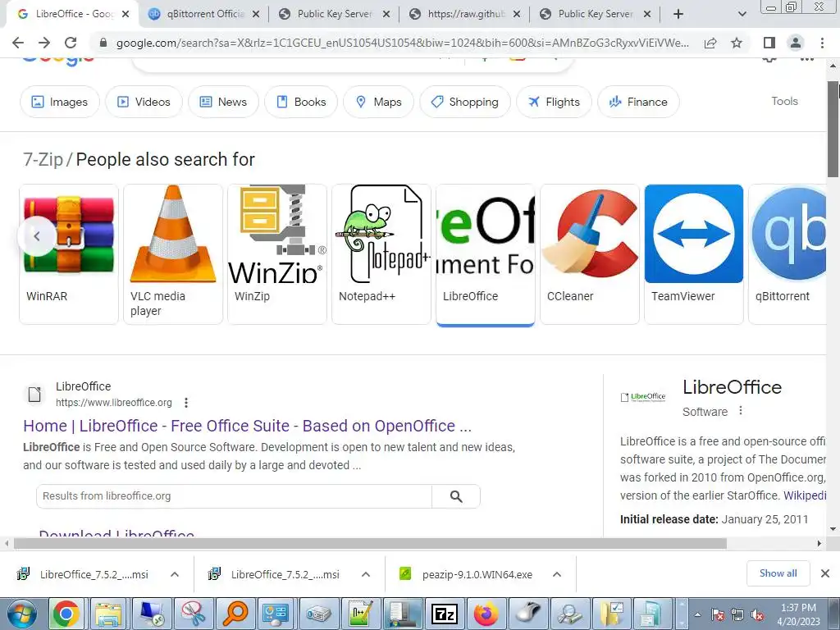Select the VLC media player card
The height and width of the screenshot is (630, 840).
click(x=173, y=254)
